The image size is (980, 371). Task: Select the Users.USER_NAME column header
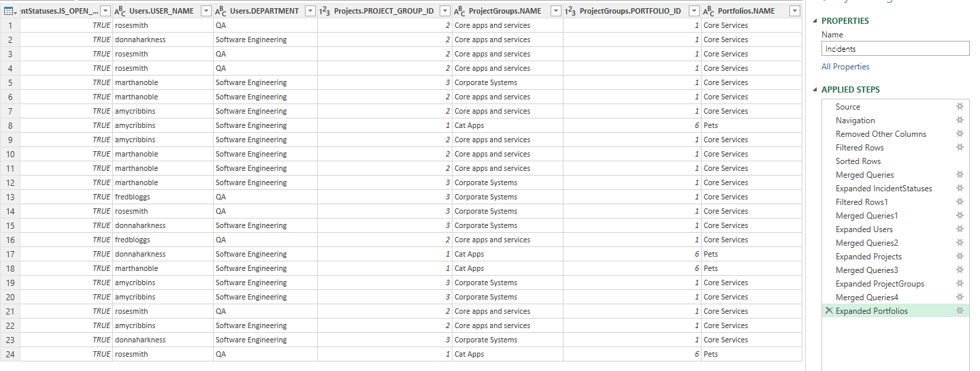click(x=161, y=11)
